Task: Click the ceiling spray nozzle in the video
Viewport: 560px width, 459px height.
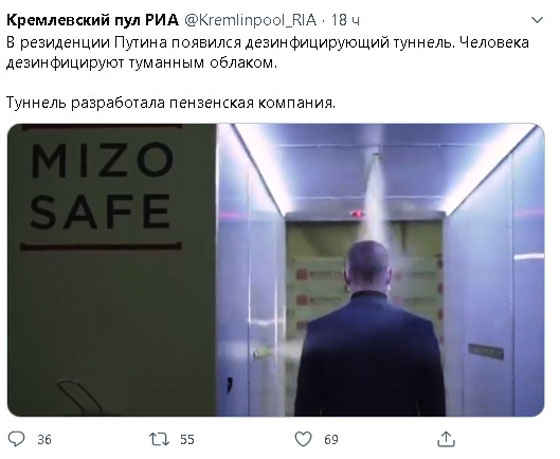Action: [375, 155]
